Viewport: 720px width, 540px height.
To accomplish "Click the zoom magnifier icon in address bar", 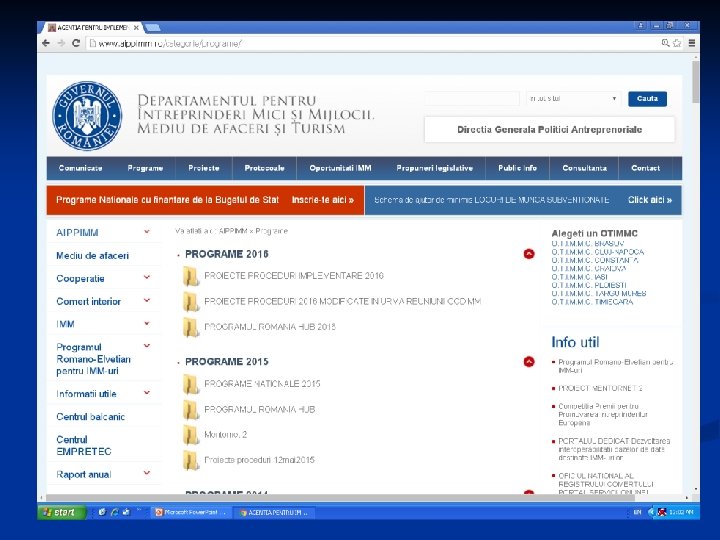I will [665, 43].
